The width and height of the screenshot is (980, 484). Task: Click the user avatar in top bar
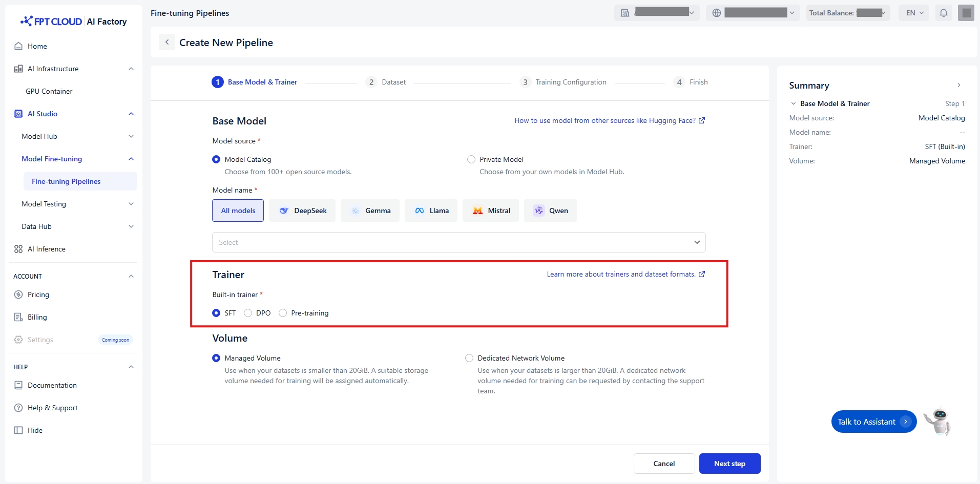(966, 13)
